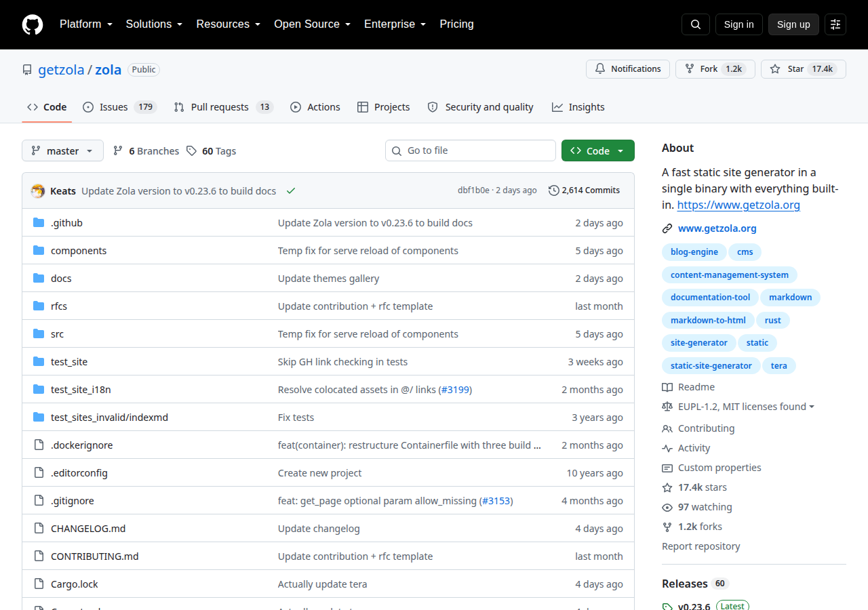Expand the Resources menu

click(229, 24)
